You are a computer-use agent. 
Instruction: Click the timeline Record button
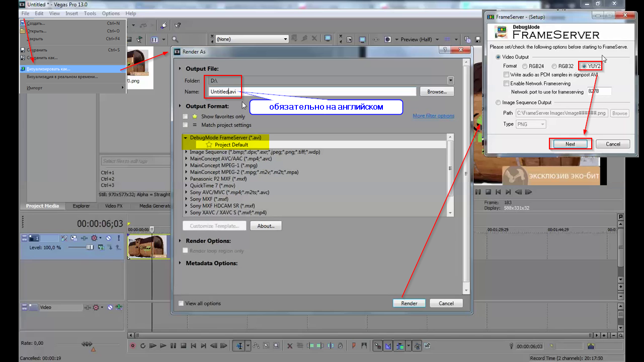[x=133, y=346]
